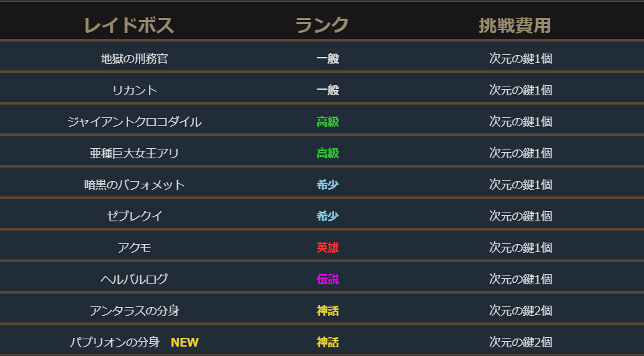Click the パプリオンの分身 boss name
The image size is (644, 356).
[x=115, y=342]
